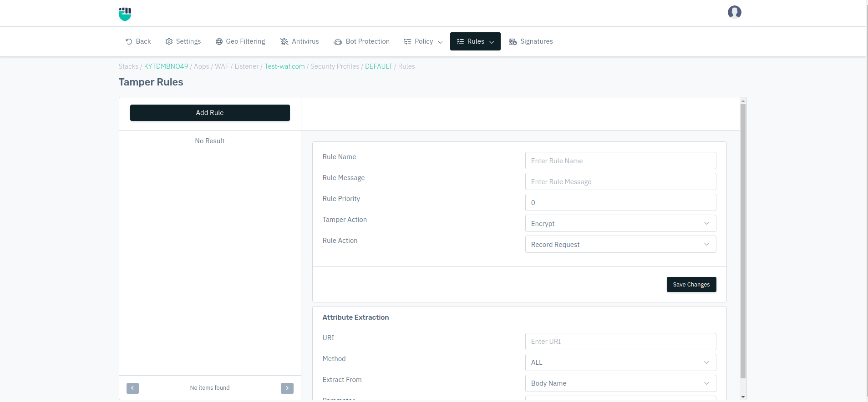Go to previous page of rules list
This screenshot has width=868, height=402.
point(132,388)
